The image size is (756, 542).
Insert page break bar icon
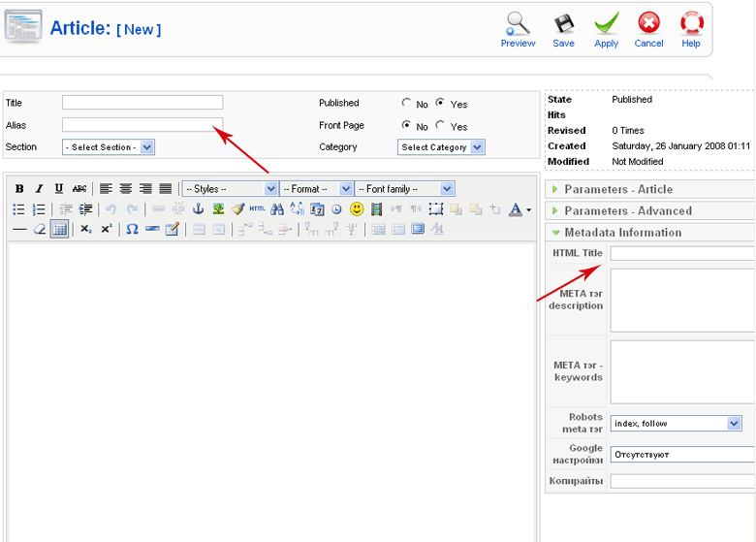[152, 230]
